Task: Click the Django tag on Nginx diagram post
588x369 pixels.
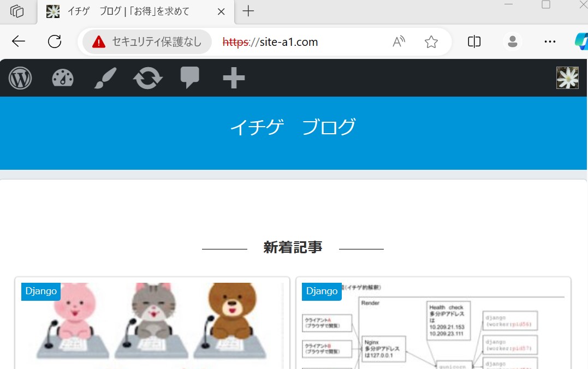Action: point(322,291)
